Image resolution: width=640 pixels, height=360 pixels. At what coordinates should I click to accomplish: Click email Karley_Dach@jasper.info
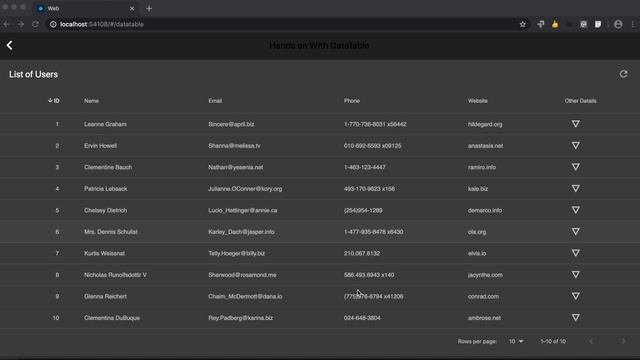tap(241, 232)
